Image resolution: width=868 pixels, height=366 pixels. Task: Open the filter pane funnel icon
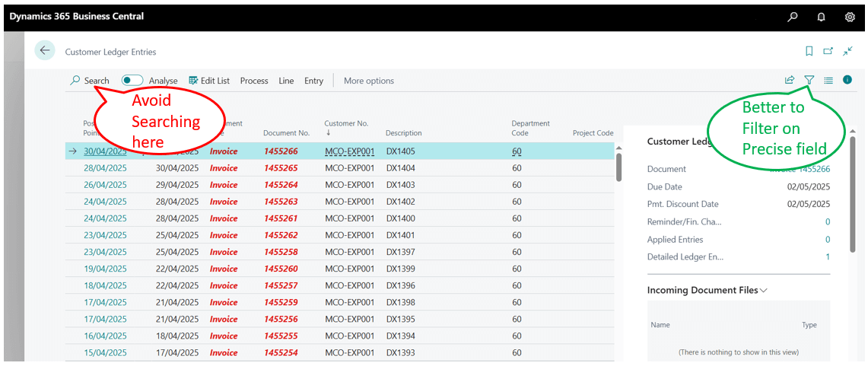[x=809, y=81]
